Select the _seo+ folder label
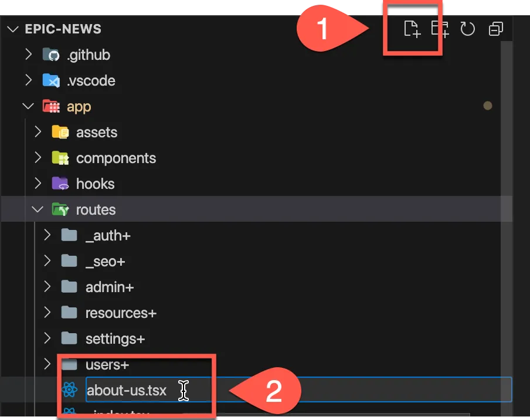 pyautogui.click(x=106, y=262)
